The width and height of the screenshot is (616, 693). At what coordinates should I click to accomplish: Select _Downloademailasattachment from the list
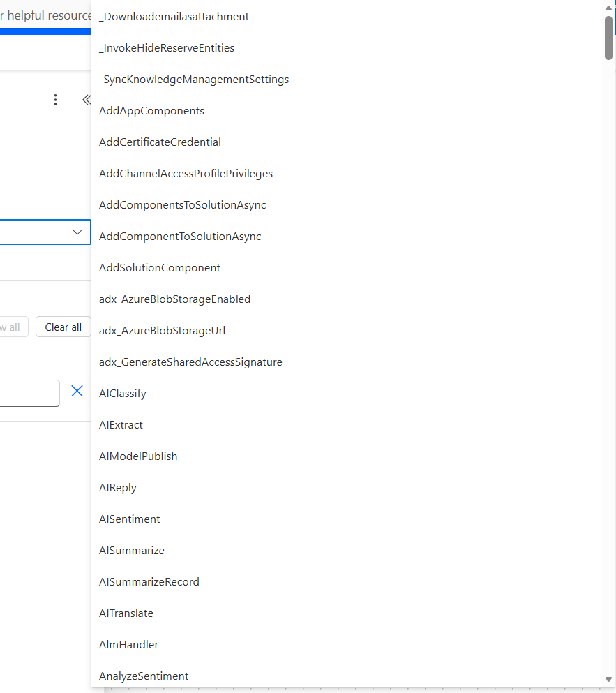pos(174,17)
